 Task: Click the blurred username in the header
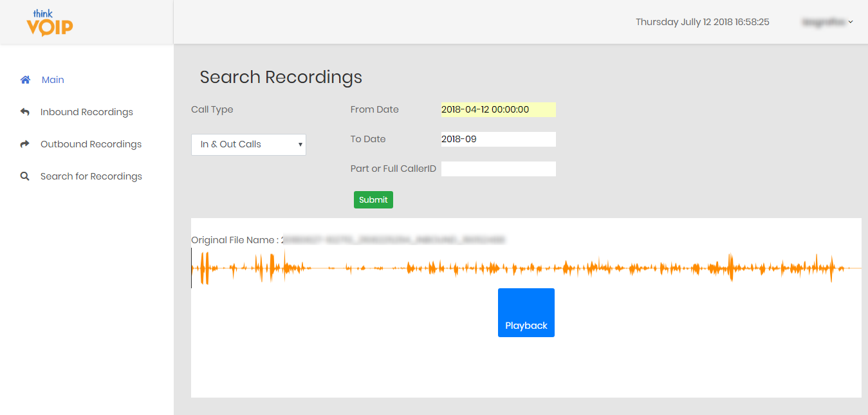823,22
